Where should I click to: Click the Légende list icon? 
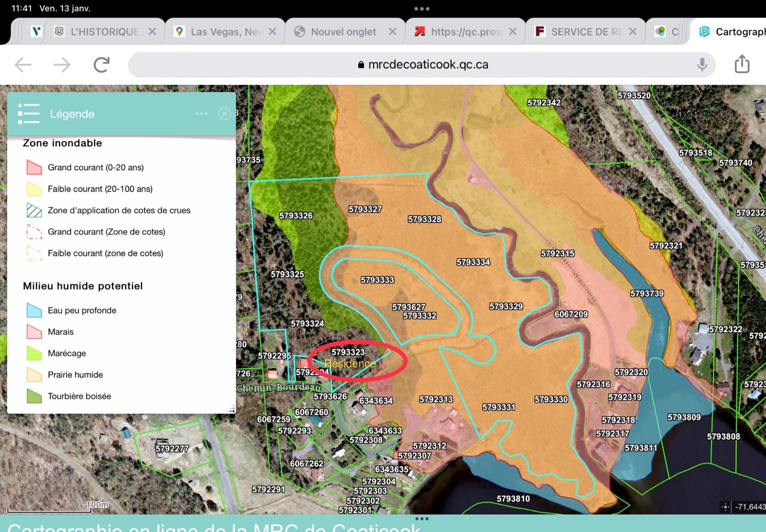(28, 114)
